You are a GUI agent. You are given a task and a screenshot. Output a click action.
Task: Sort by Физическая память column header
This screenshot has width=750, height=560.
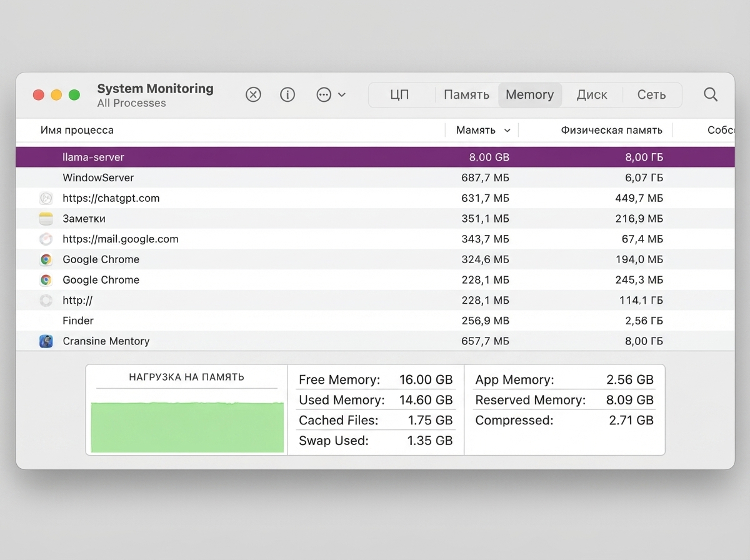pos(611,130)
